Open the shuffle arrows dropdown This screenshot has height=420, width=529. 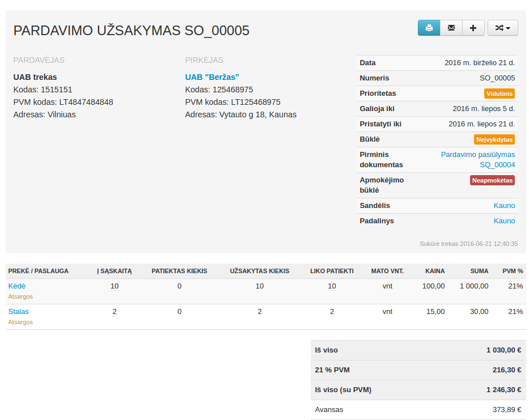(x=502, y=28)
